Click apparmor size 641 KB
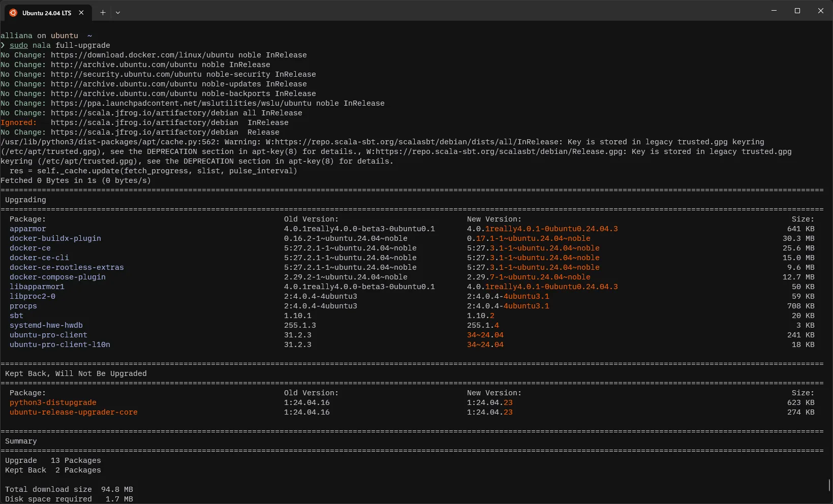833x504 pixels. coord(801,229)
